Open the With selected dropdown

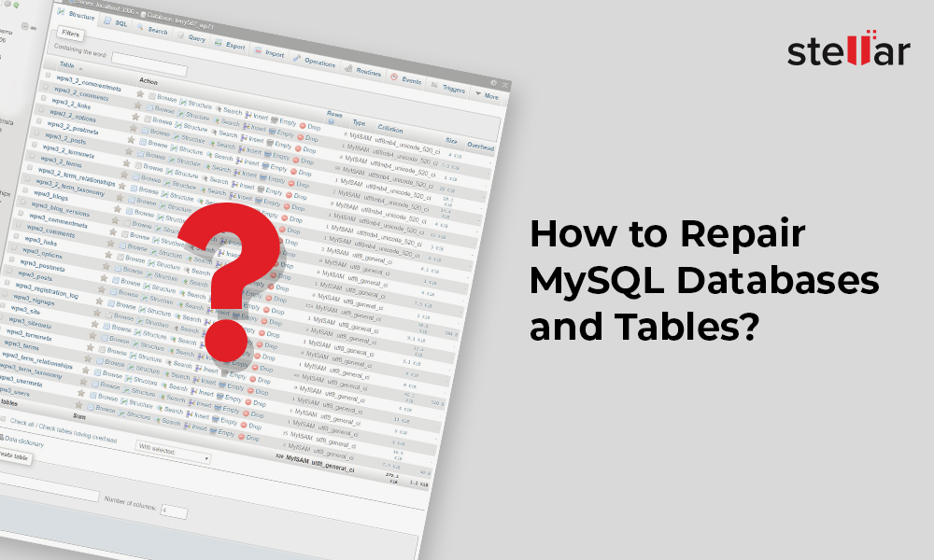(173, 454)
